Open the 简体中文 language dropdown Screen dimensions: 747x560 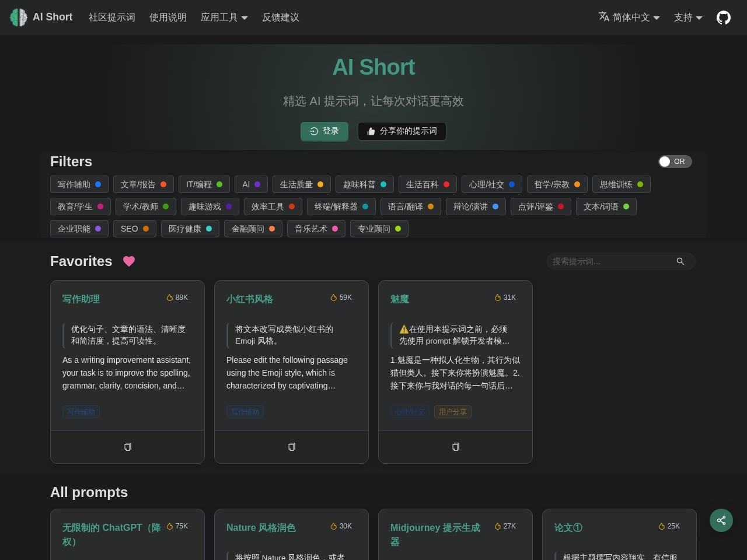point(630,17)
